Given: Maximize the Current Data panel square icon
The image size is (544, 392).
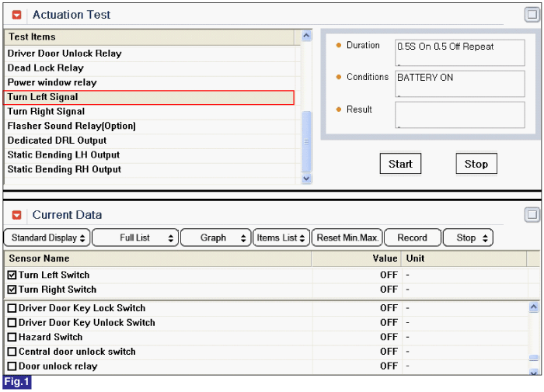Looking at the screenshot, I should coord(532,214).
